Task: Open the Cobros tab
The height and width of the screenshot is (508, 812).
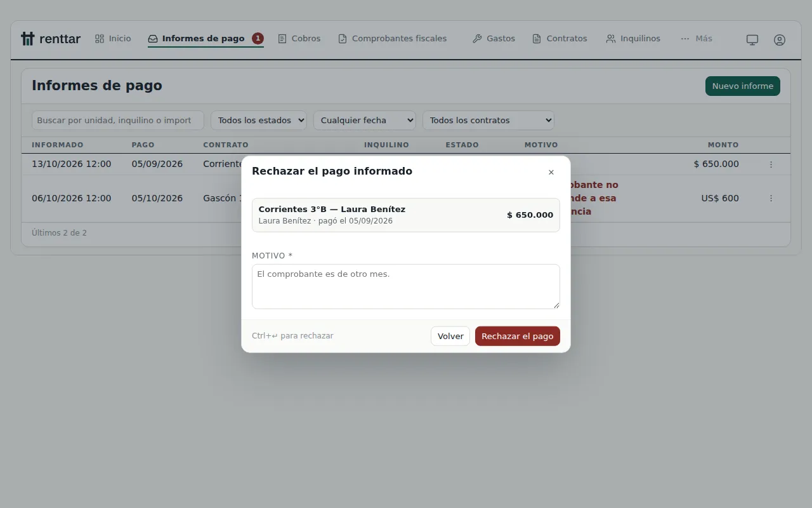Action: [299, 39]
